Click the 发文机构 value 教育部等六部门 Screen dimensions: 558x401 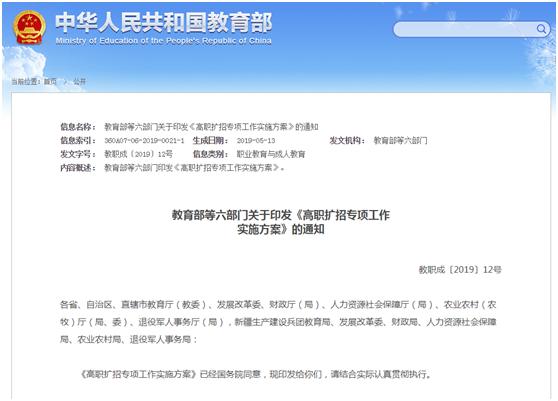point(400,141)
